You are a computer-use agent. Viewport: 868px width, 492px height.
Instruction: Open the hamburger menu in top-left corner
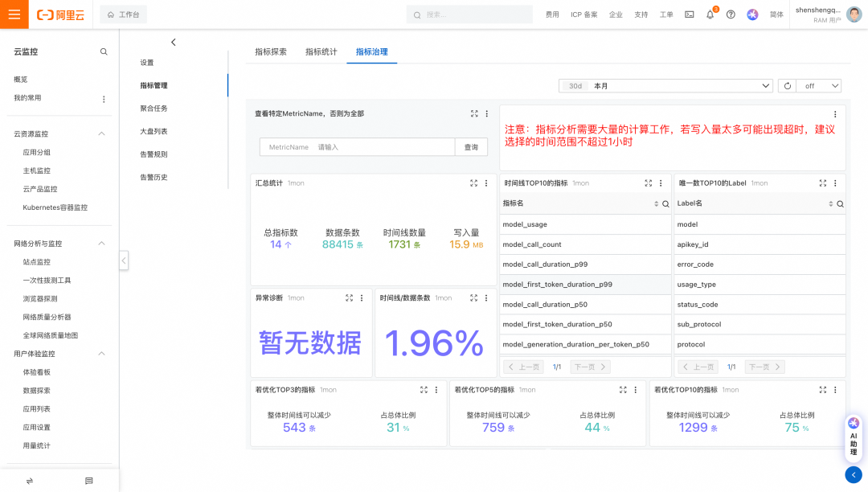click(14, 14)
